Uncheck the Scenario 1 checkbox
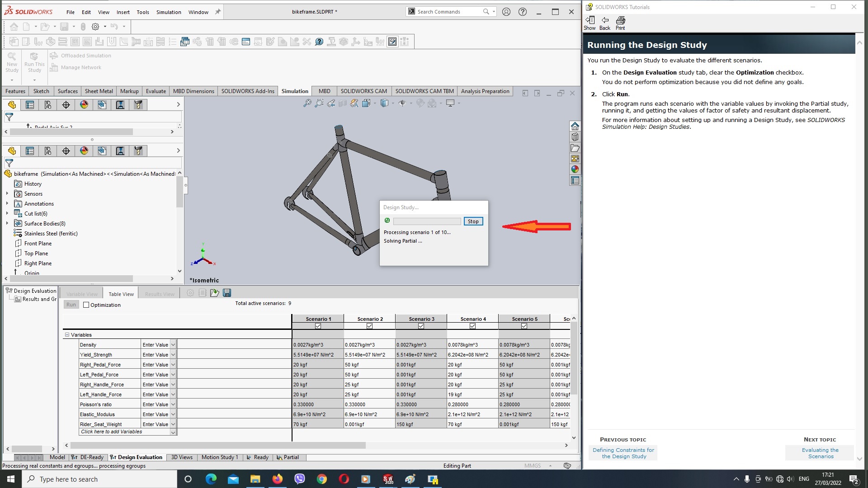The height and width of the screenshot is (488, 868). point(318,326)
